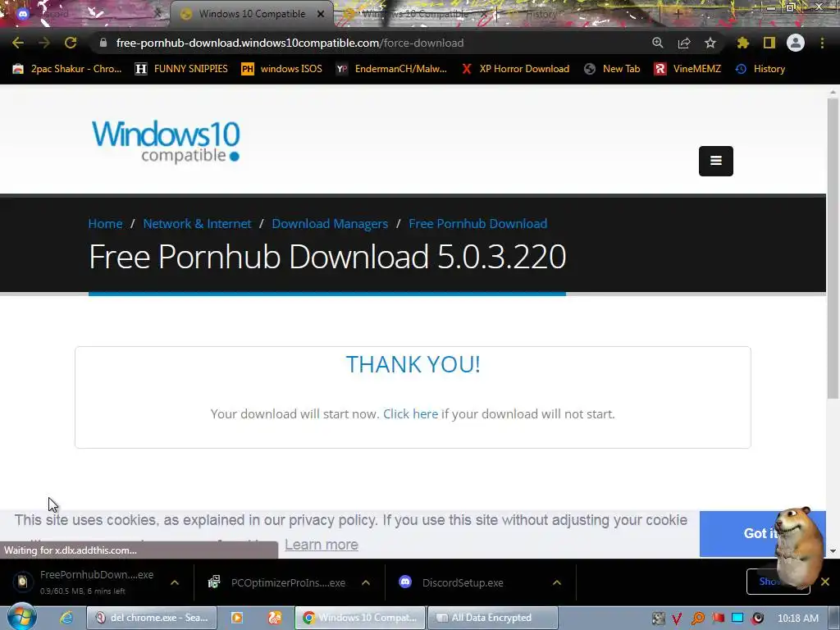Screen dimensions: 840x630
Task: Open the UC Browser taskbar icon
Action: click(x=274, y=618)
